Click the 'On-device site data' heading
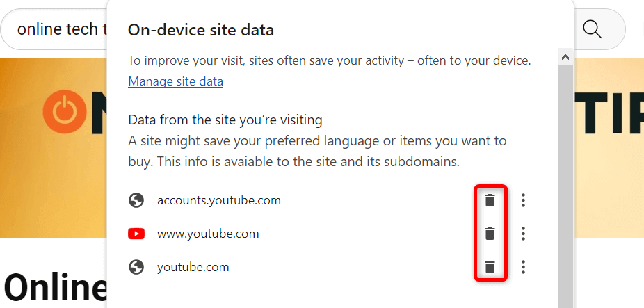 201,30
